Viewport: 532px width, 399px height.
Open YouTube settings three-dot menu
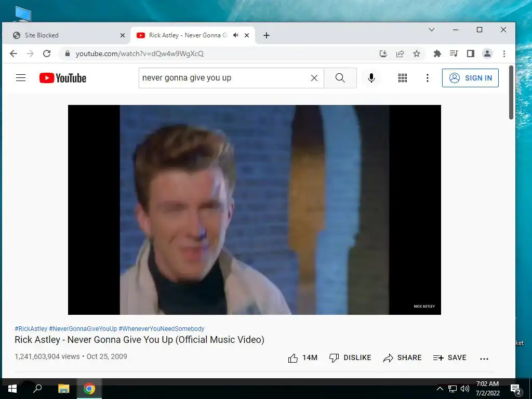coord(428,78)
